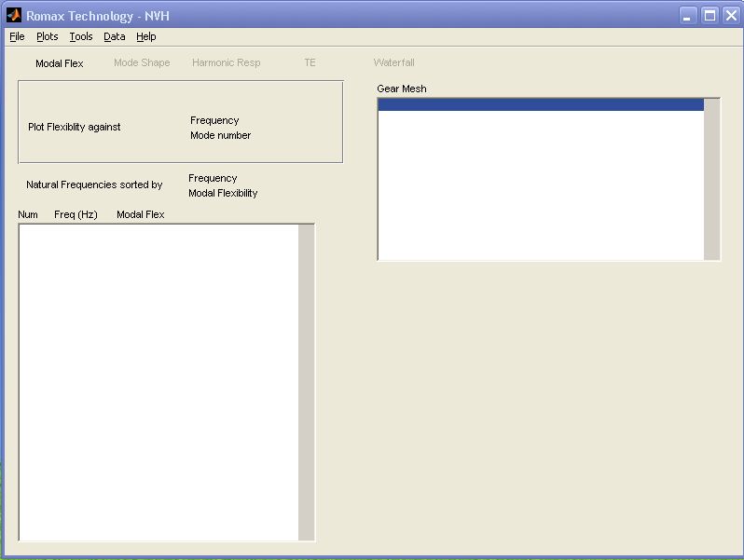The height and width of the screenshot is (560, 744).
Task: Open the Tools menu
Action: [81, 36]
